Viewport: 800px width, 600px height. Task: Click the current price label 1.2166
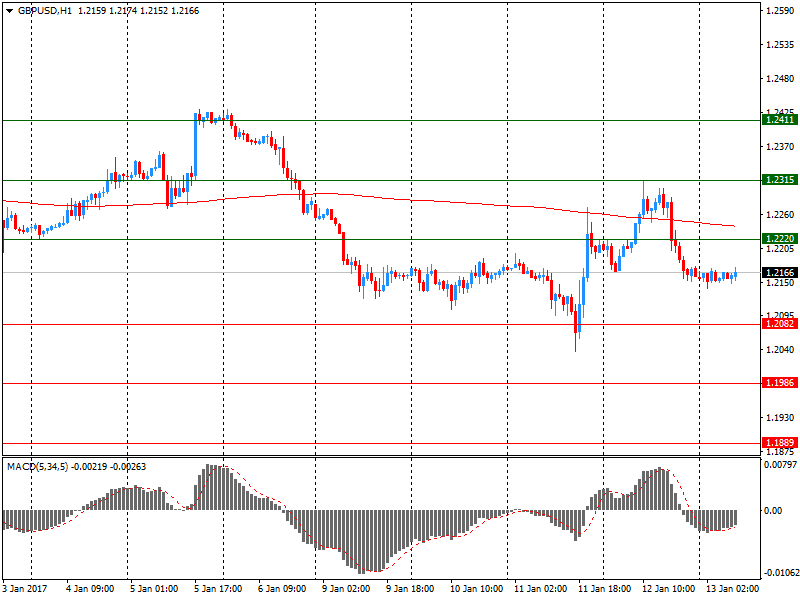click(780, 273)
